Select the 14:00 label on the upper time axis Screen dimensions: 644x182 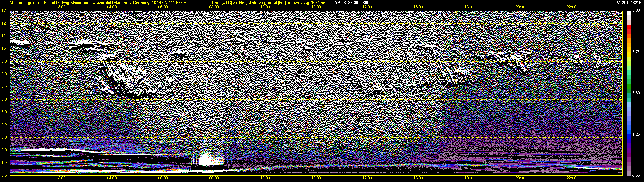coord(367,7)
